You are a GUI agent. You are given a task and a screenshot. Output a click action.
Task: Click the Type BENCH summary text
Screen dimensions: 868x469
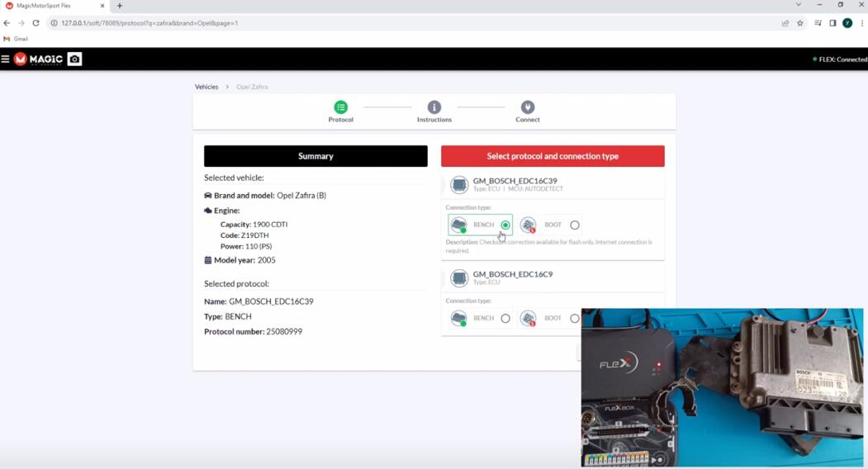coord(227,317)
